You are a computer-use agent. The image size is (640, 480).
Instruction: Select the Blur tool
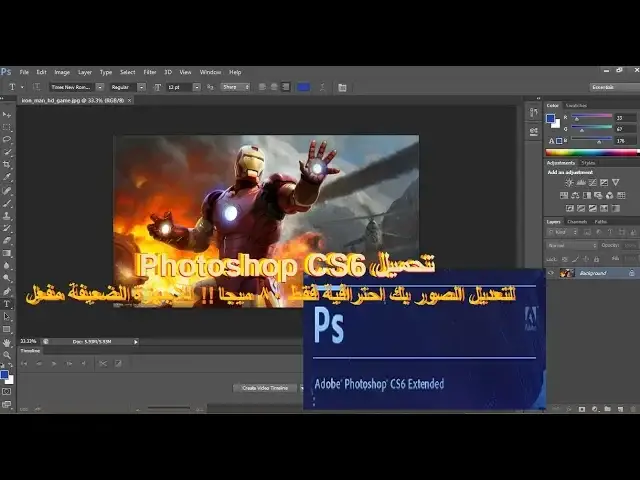coord(7,266)
